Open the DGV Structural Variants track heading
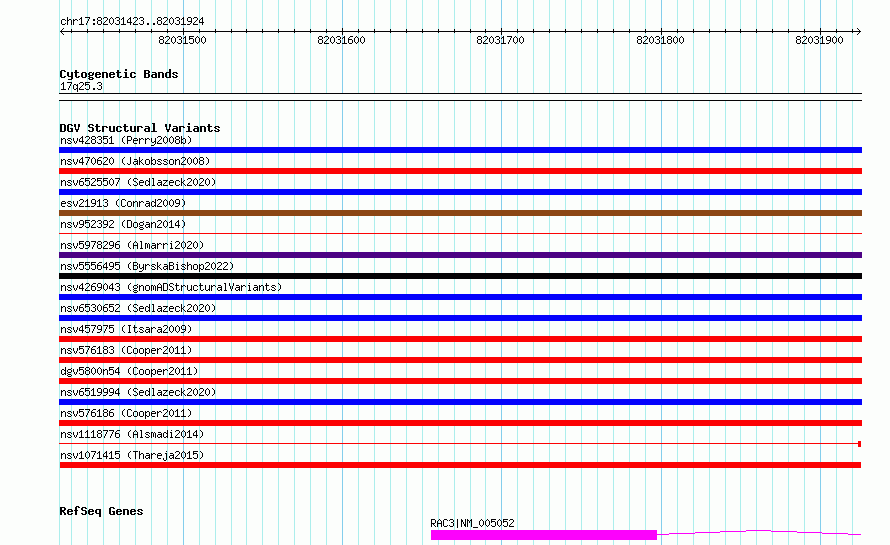890x545 pixels. 140,128
